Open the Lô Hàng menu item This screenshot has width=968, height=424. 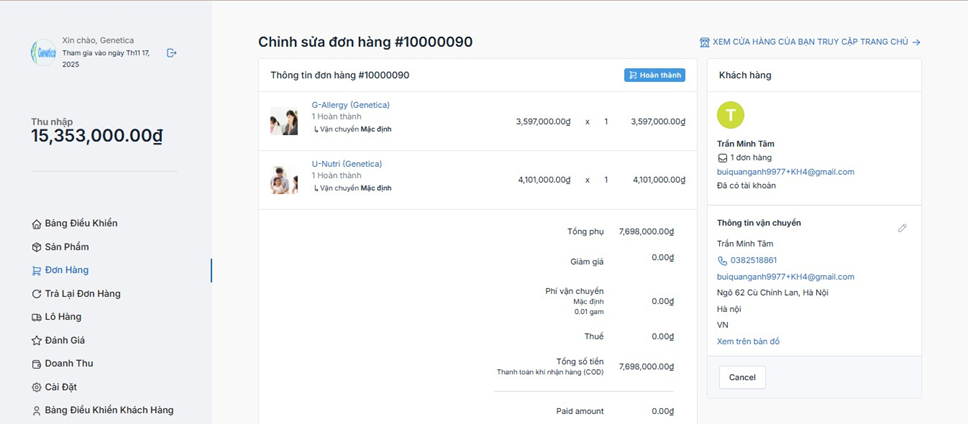[x=63, y=317]
